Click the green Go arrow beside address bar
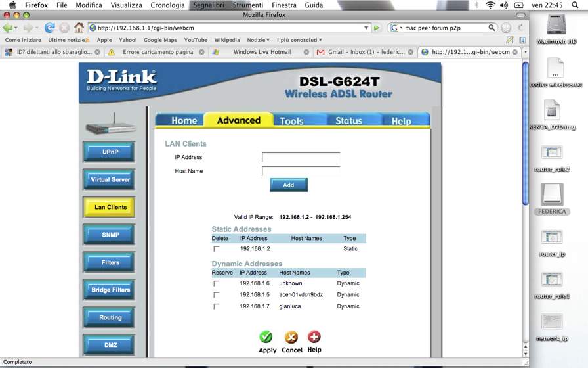 point(377,28)
